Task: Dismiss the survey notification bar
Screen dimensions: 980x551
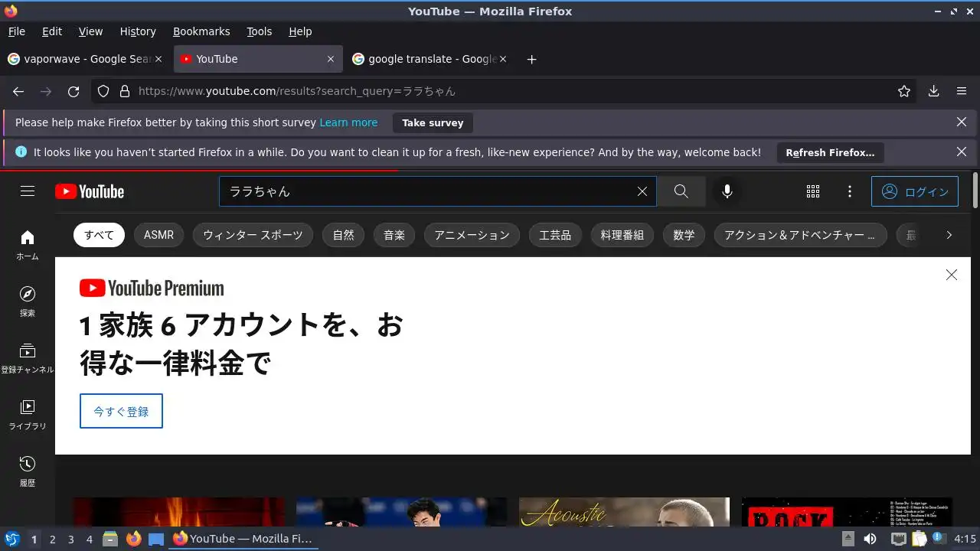Action: (962, 122)
